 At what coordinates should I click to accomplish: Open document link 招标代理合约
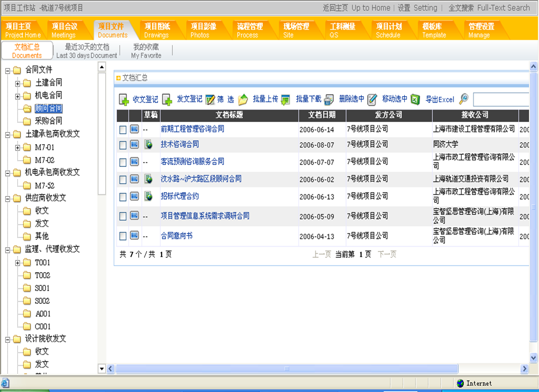click(180, 196)
